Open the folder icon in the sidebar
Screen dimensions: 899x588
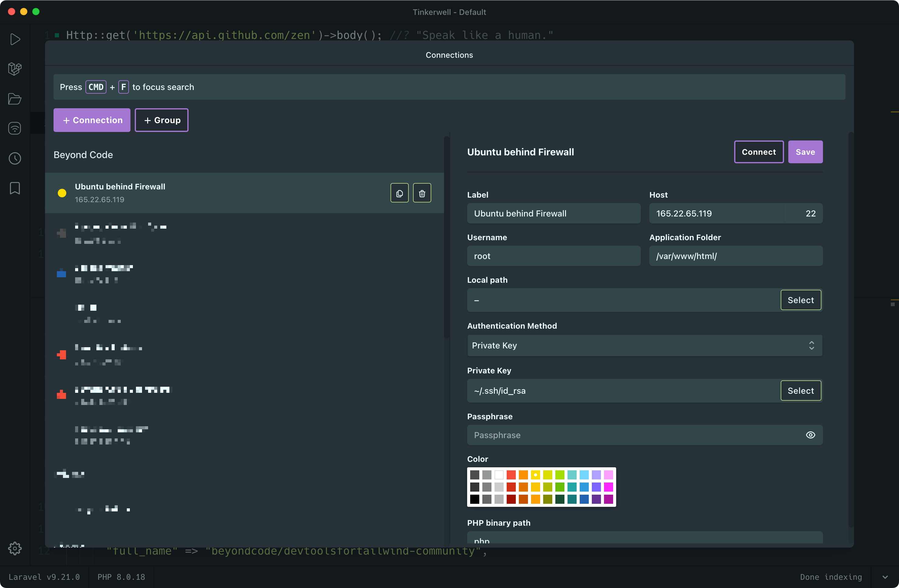tap(15, 99)
